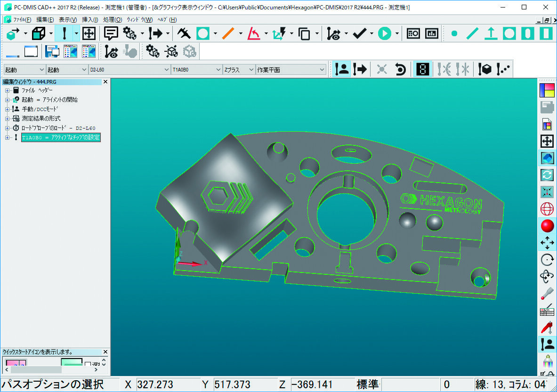Select the probe tip icon in toolbar
557x392 pixels.
[65, 34]
